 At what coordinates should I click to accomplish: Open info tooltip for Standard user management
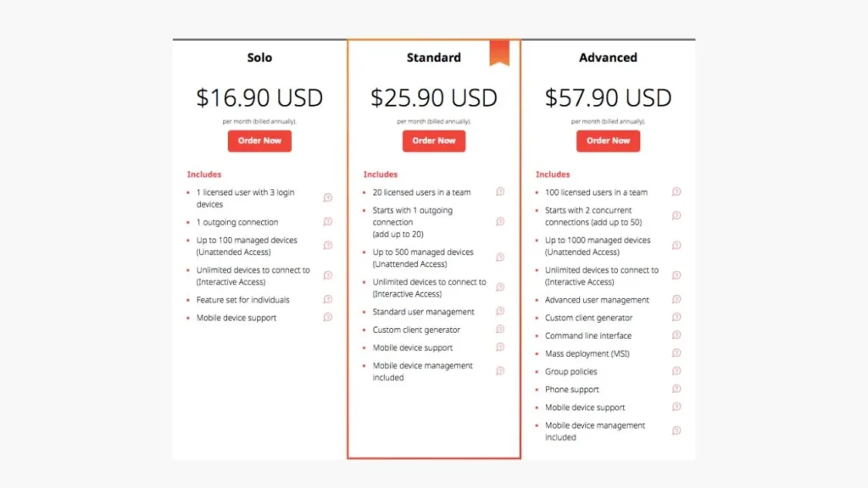[x=500, y=312]
